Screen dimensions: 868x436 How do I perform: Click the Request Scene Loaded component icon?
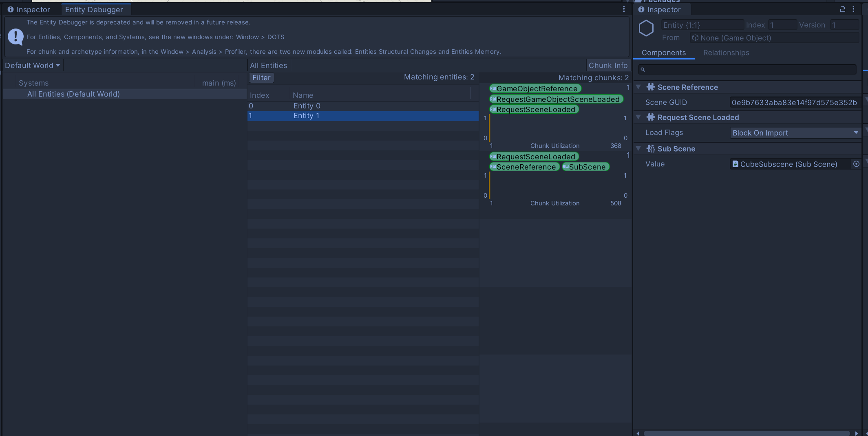coord(651,117)
